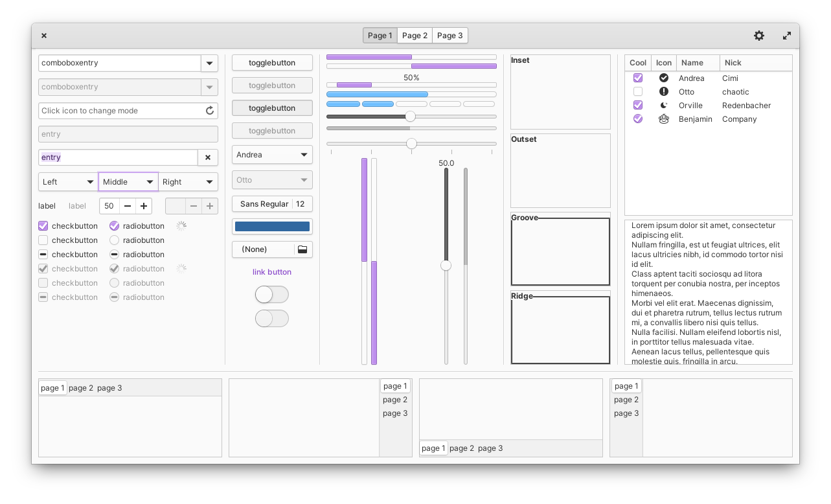831x504 pixels.
Task: Click checkmark circle icon in Andrea row
Action: tap(664, 78)
